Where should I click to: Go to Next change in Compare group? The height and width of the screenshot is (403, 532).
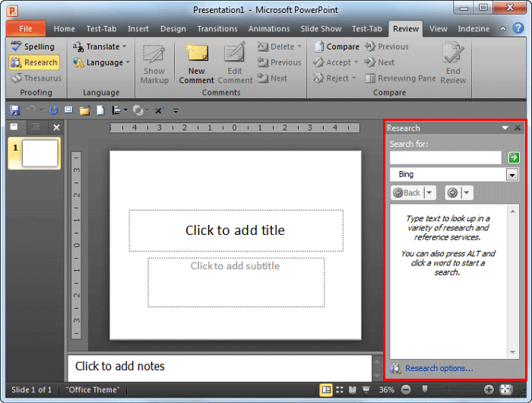[x=379, y=62]
